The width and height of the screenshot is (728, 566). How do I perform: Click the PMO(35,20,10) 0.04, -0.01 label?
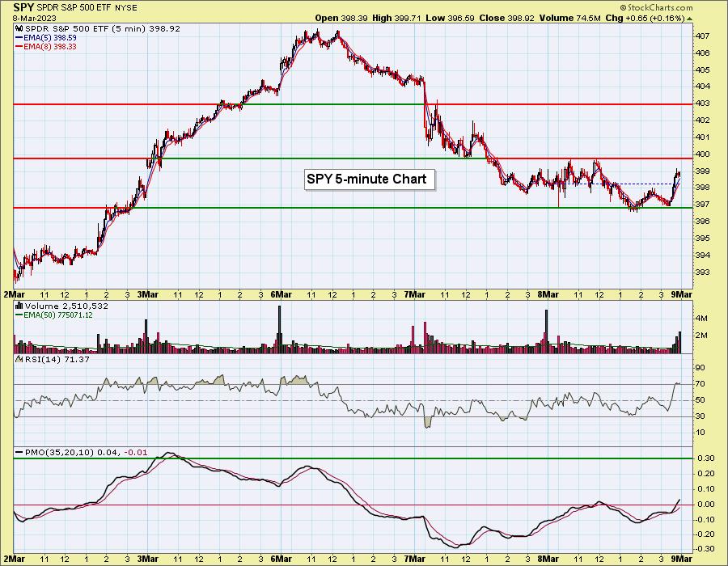coord(86,452)
